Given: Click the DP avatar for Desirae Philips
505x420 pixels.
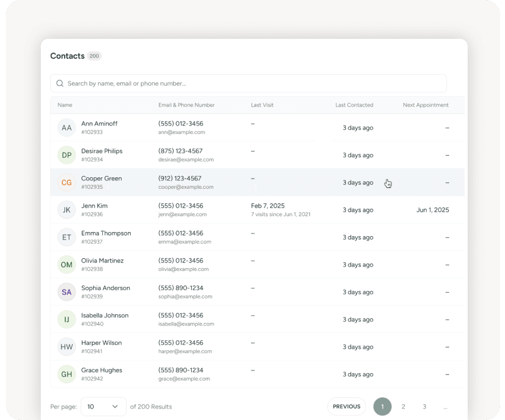Looking at the screenshot, I should (x=66, y=155).
